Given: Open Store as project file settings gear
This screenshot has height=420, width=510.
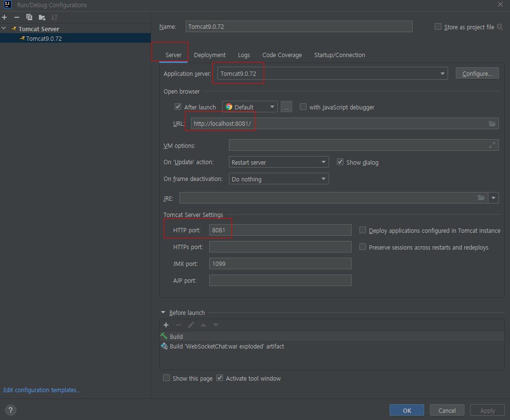Looking at the screenshot, I should pyautogui.click(x=499, y=27).
